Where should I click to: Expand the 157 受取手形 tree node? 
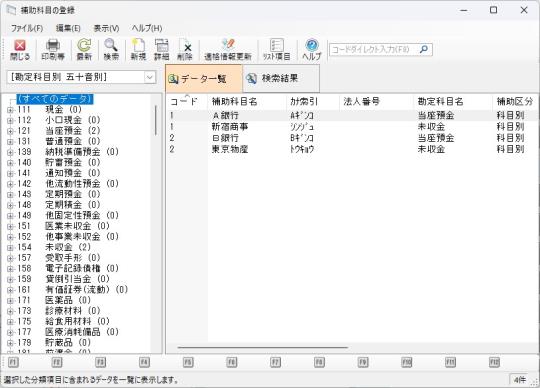(10, 258)
